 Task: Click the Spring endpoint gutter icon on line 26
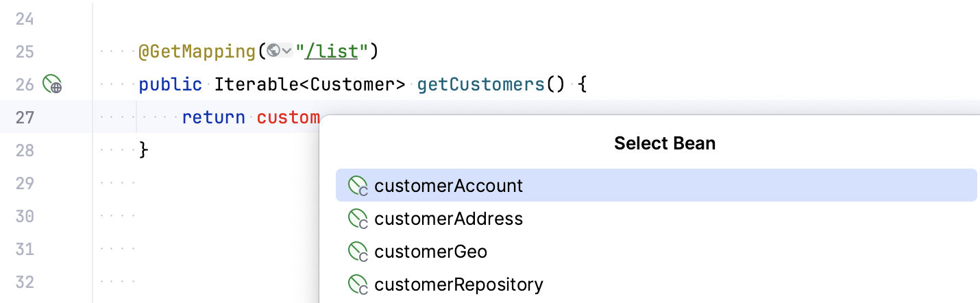coord(52,85)
